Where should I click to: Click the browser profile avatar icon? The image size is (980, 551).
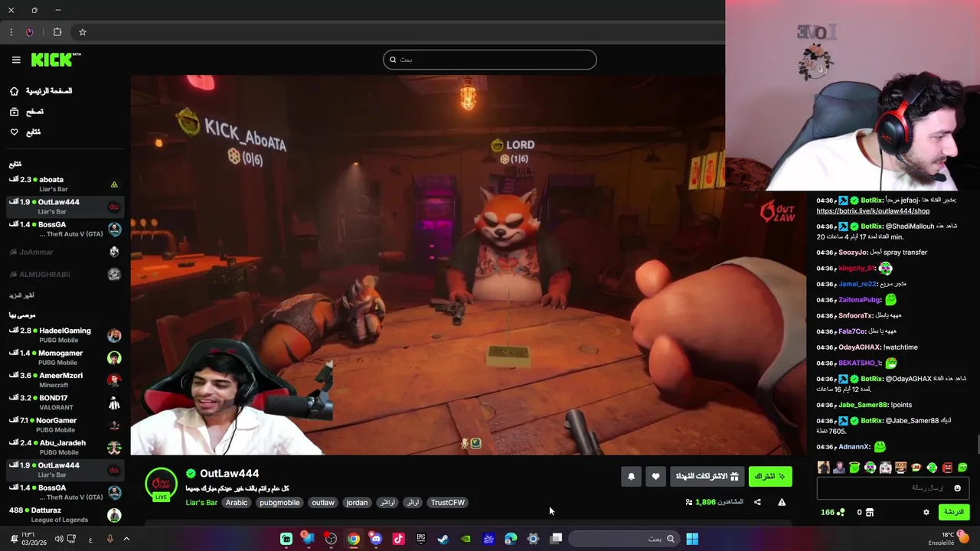point(29,32)
